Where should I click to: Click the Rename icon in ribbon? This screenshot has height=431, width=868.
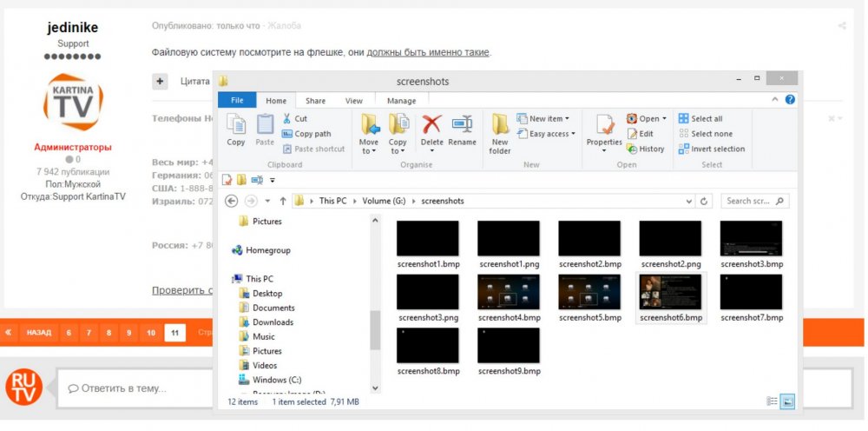click(x=462, y=129)
